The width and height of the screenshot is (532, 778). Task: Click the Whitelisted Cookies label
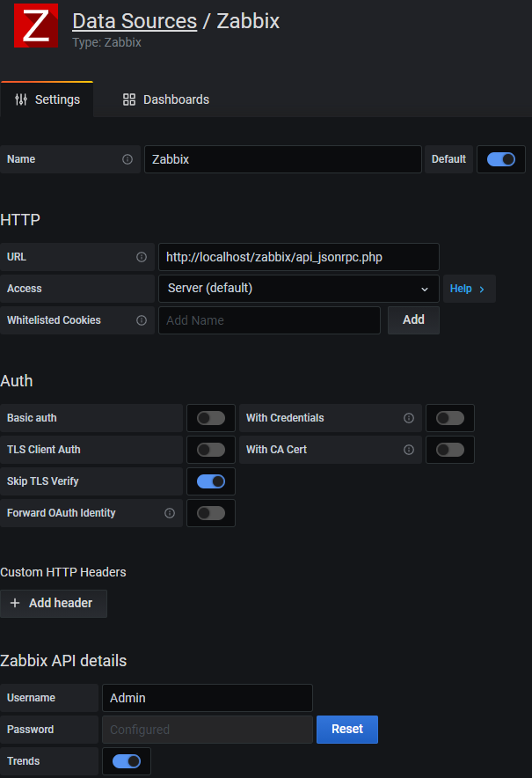[x=54, y=320]
